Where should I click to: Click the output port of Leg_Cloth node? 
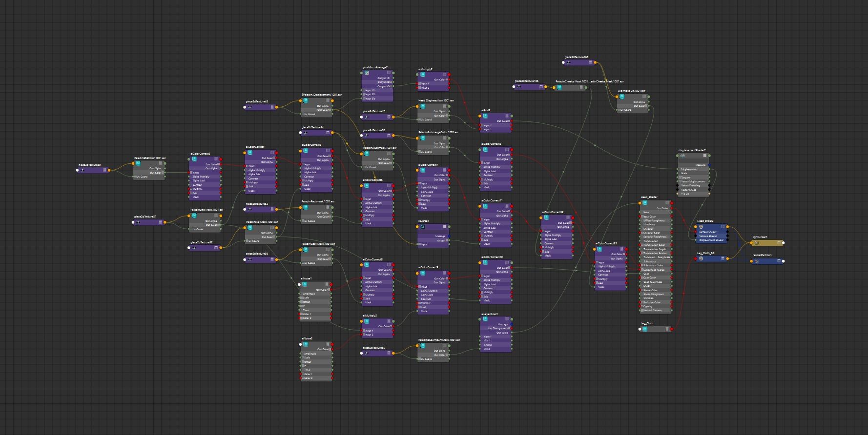tap(672, 329)
